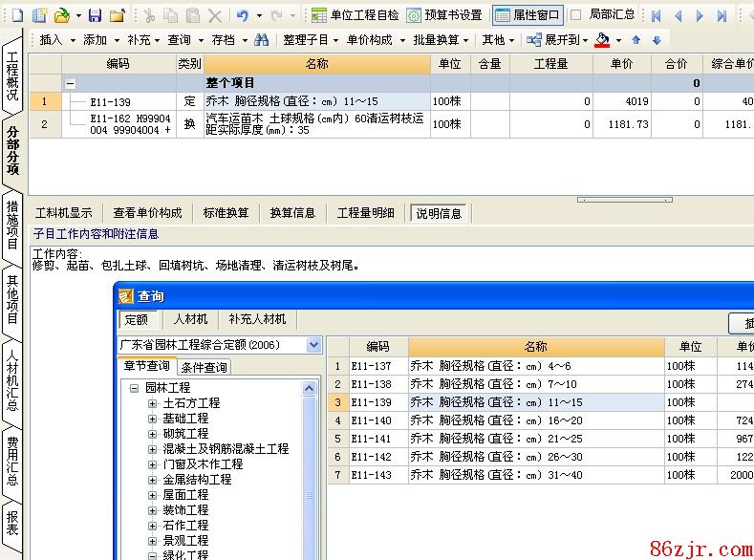Image resolution: width=754 pixels, height=560 pixels.
Task: Click the paint bucket fill color icon
Action: pyautogui.click(x=602, y=40)
